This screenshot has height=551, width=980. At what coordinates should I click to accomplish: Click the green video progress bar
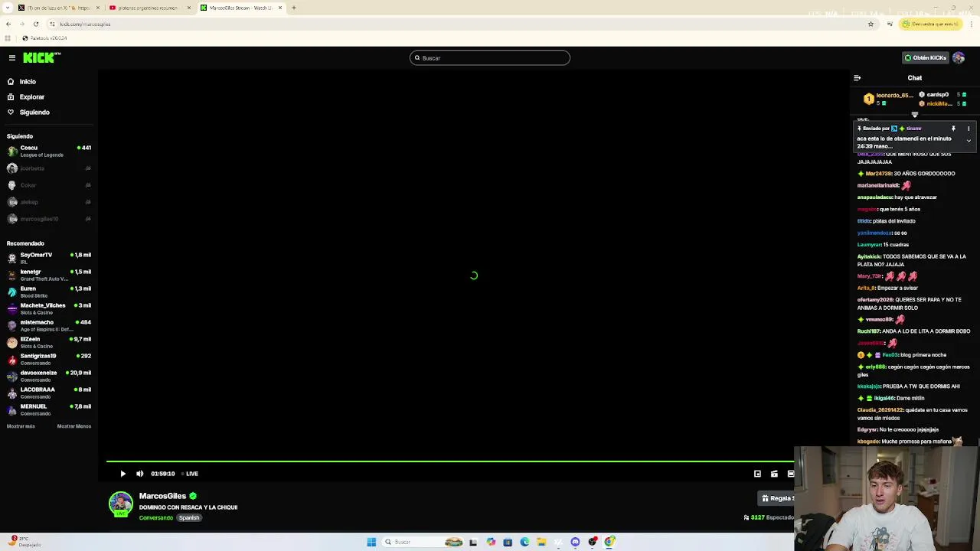coord(450,461)
